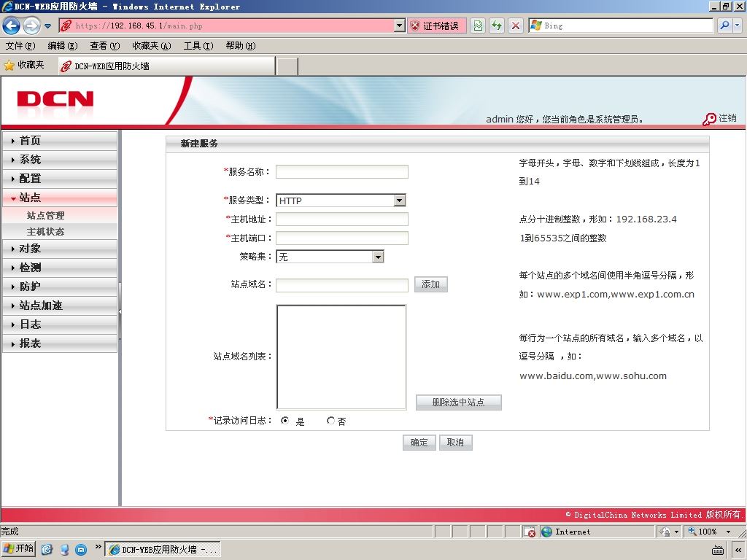Click the 服务名称 input field
Screen dimensions: 747x560
pos(342,171)
